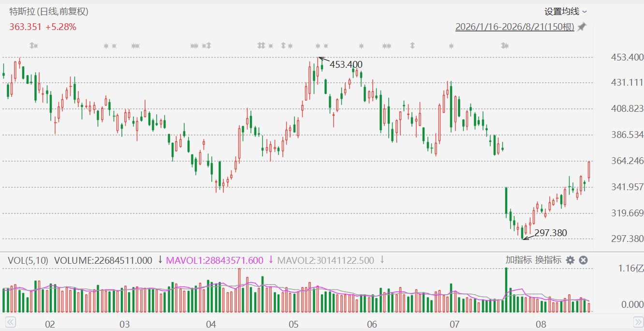Click the 319.669 price axis label

click(x=628, y=213)
